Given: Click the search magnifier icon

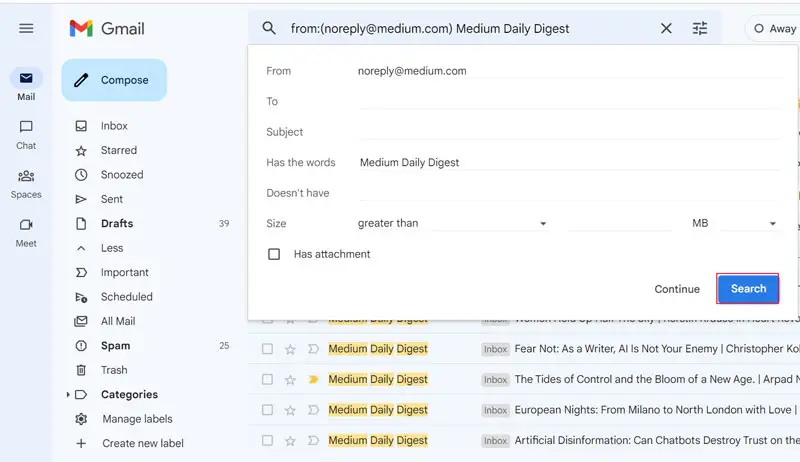Looking at the screenshot, I should (269, 29).
